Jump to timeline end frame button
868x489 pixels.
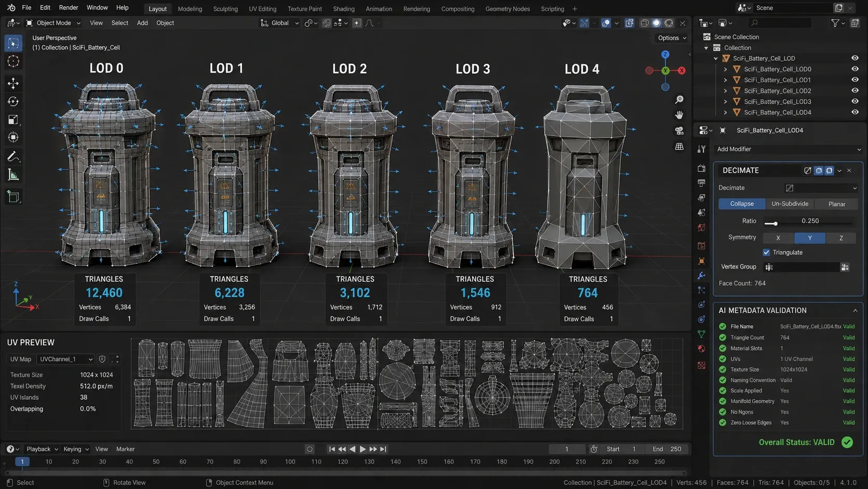(383, 449)
